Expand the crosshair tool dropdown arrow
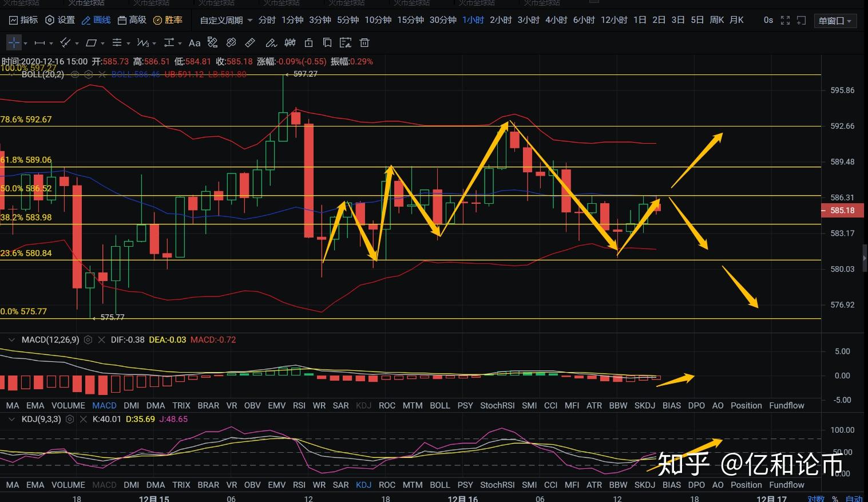Viewport: 868px width, 502px height. 25,44
